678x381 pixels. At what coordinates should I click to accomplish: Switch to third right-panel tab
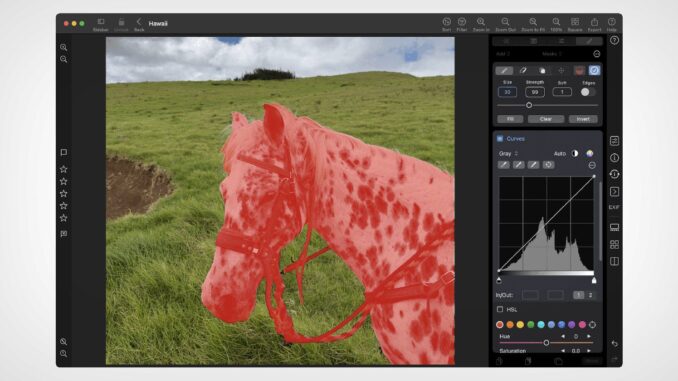(561, 41)
